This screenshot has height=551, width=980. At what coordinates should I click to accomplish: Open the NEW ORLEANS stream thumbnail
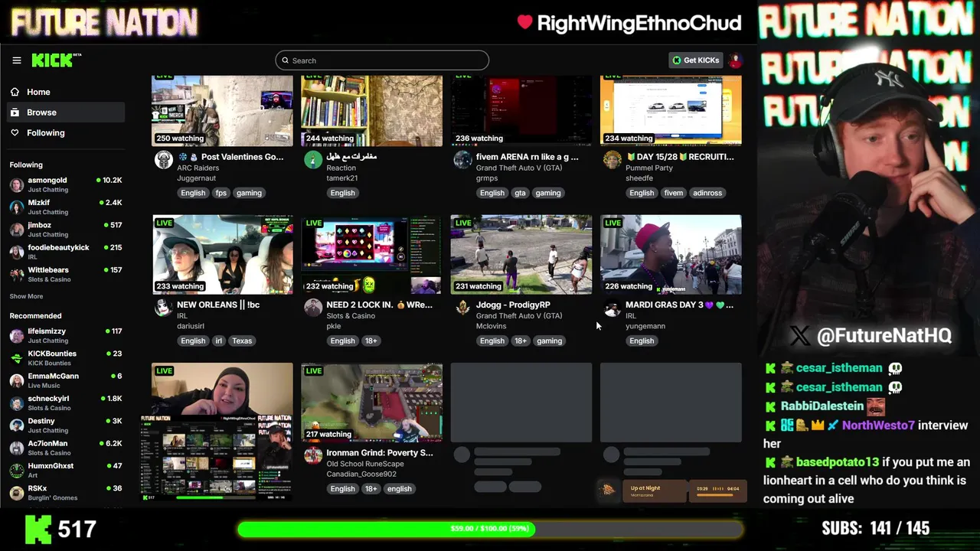click(222, 254)
